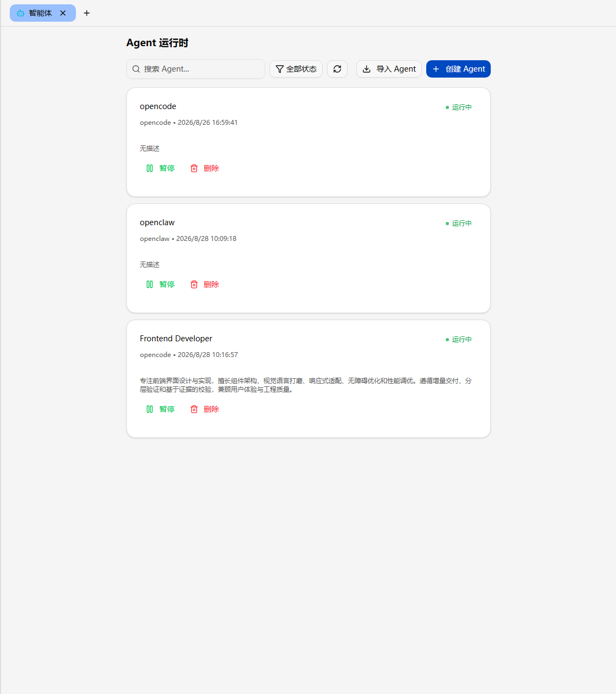Image resolution: width=616 pixels, height=694 pixels.
Task: Click 运行中 status on Frontend Developer card
Action: tap(459, 340)
